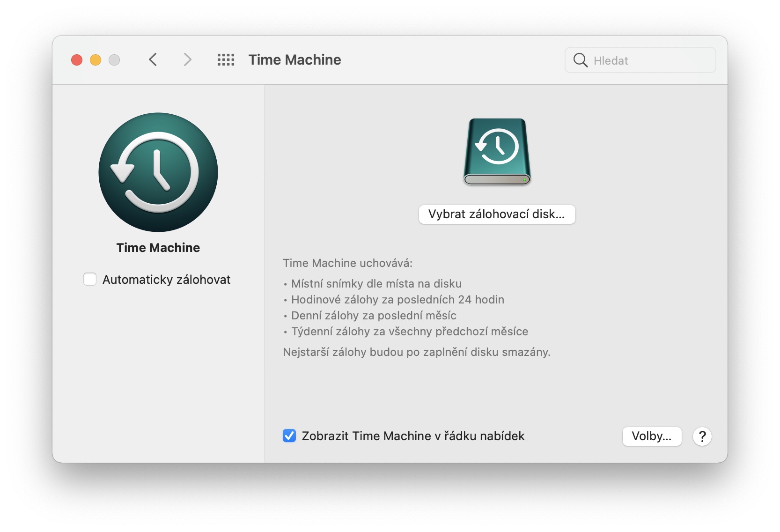Enable the Automaticky zálohovat checkbox
Screen dimensions: 780x532
click(x=90, y=279)
